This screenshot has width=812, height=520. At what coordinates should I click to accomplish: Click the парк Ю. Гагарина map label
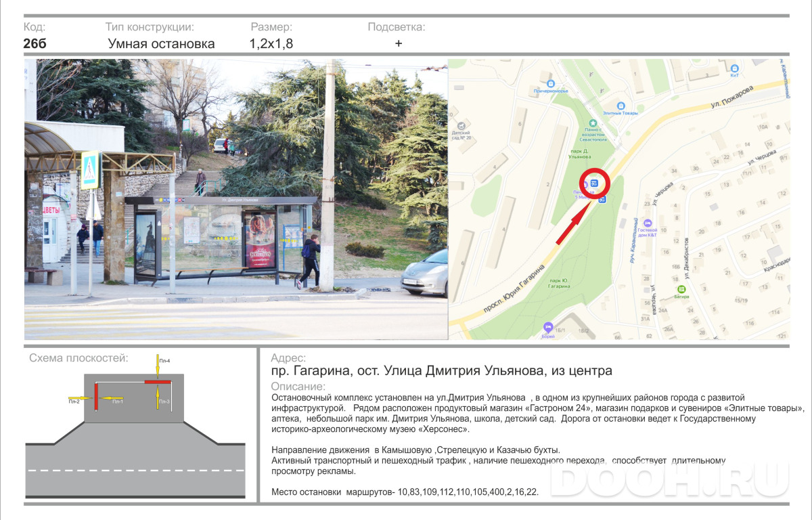click(559, 283)
